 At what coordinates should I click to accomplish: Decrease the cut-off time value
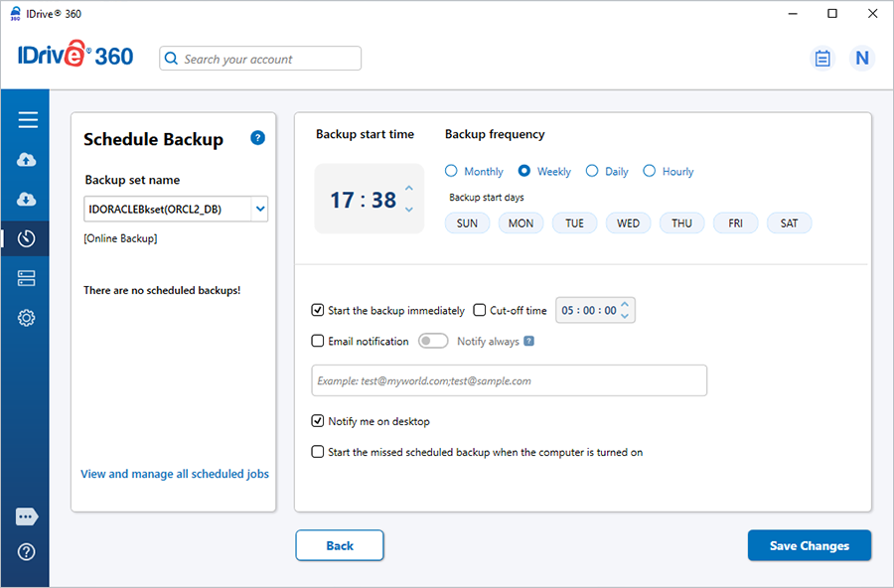tap(626, 316)
